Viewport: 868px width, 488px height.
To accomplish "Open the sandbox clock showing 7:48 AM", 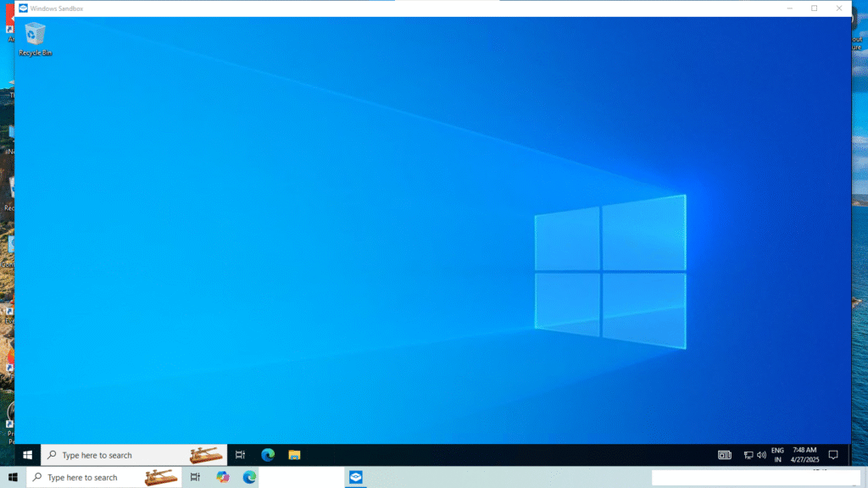I will 804,455.
